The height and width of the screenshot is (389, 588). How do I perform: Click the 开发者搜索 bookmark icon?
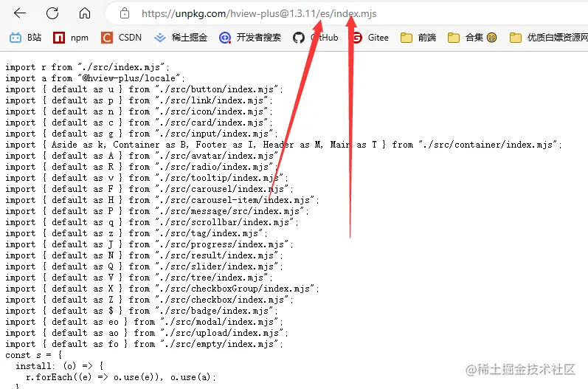coord(225,38)
